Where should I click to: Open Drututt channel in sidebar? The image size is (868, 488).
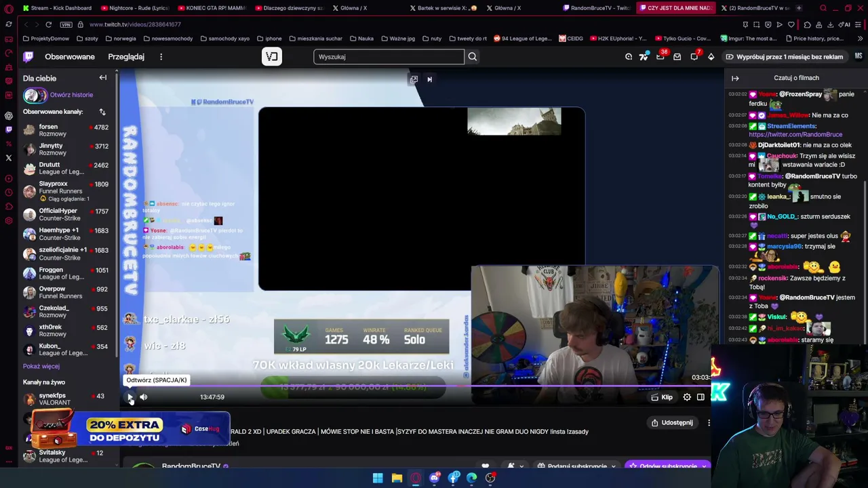(66, 168)
